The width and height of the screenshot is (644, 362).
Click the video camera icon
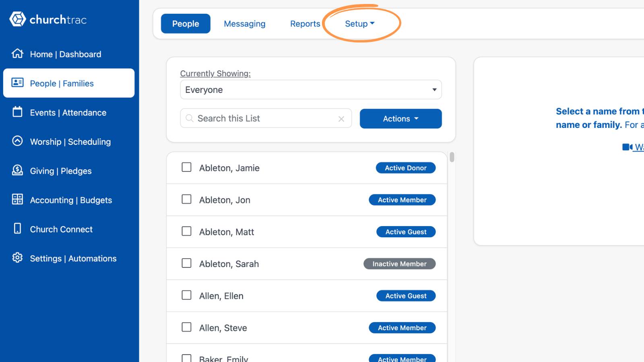[x=627, y=147]
